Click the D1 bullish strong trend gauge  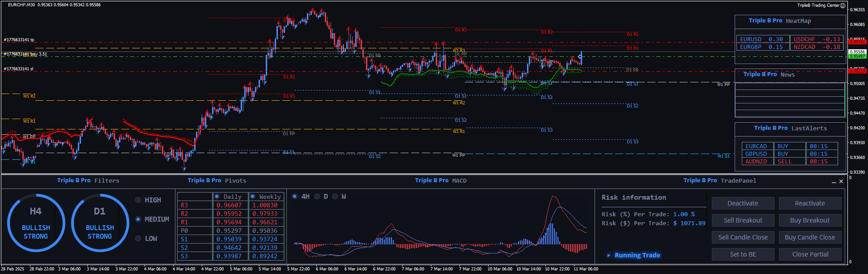100,223
